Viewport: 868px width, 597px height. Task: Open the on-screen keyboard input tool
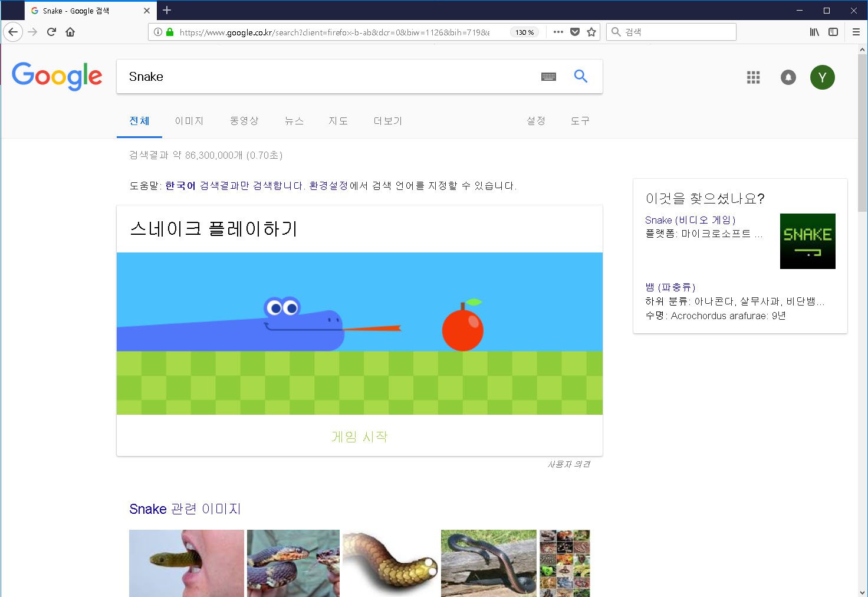coord(548,77)
